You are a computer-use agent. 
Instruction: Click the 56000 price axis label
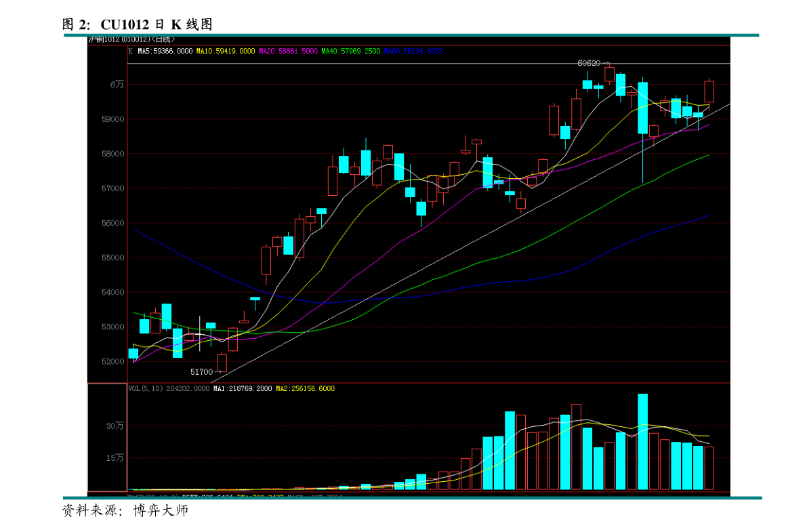(113, 223)
